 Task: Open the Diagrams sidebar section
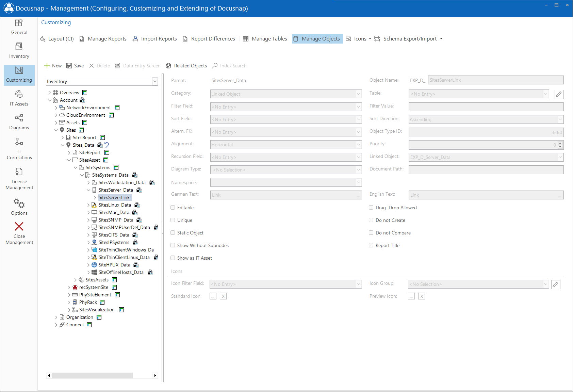[19, 122]
